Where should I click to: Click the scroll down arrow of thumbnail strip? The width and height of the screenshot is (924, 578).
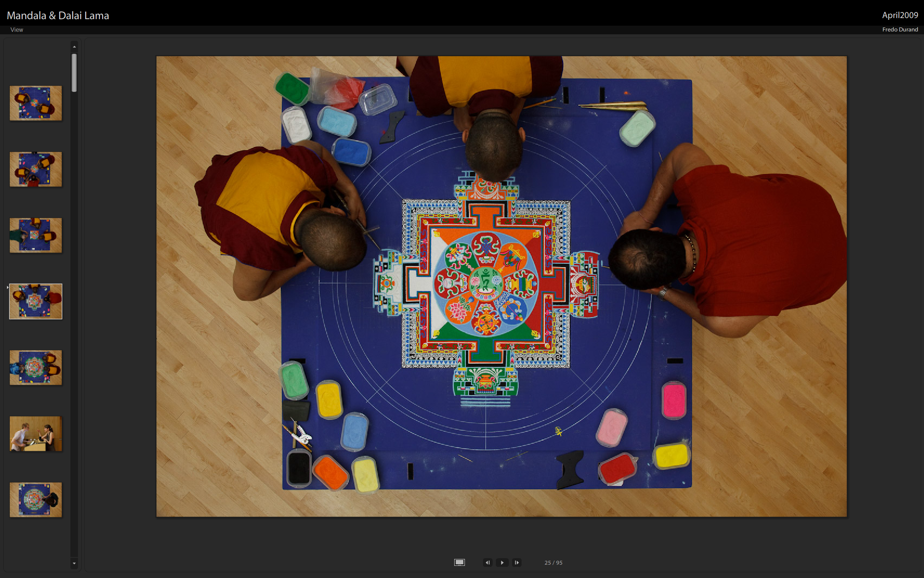pyautogui.click(x=74, y=563)
